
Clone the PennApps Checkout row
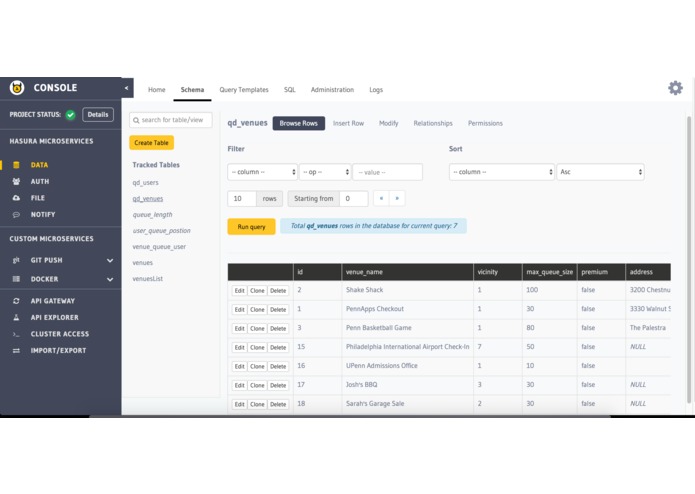coord(257,310)
